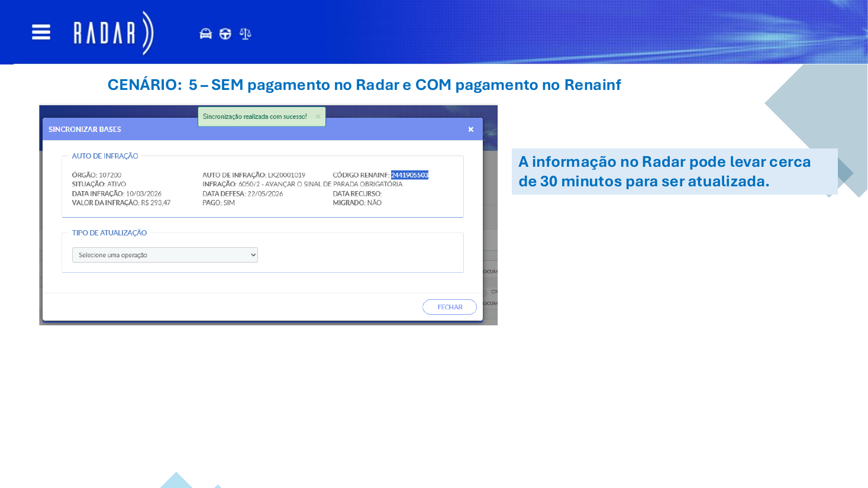The height and width of the screenshot is (488, 868).
Task: Click the AUTO DE INFRAÇÃO section heading
Action: coord(105,156)
